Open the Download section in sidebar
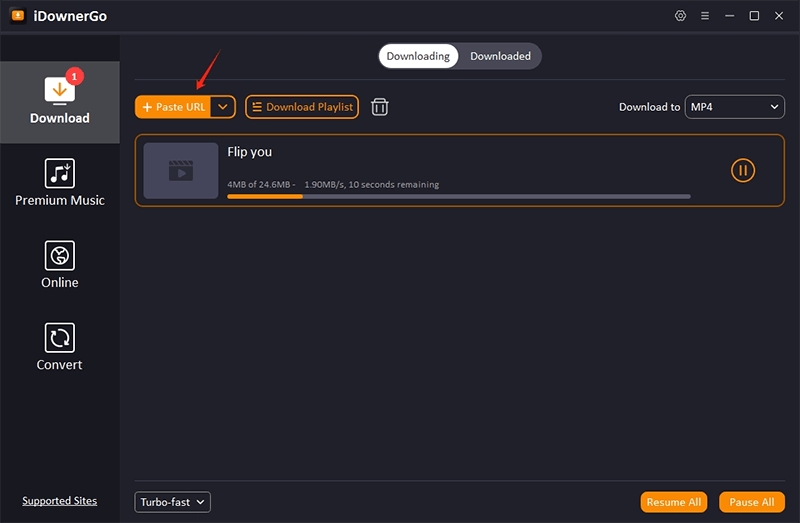Viewport: 800px width, 523px height. [x=60, y=101]
